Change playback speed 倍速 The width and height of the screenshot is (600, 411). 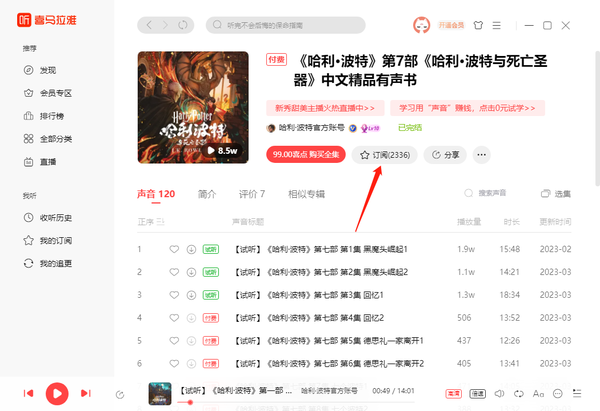478,394
